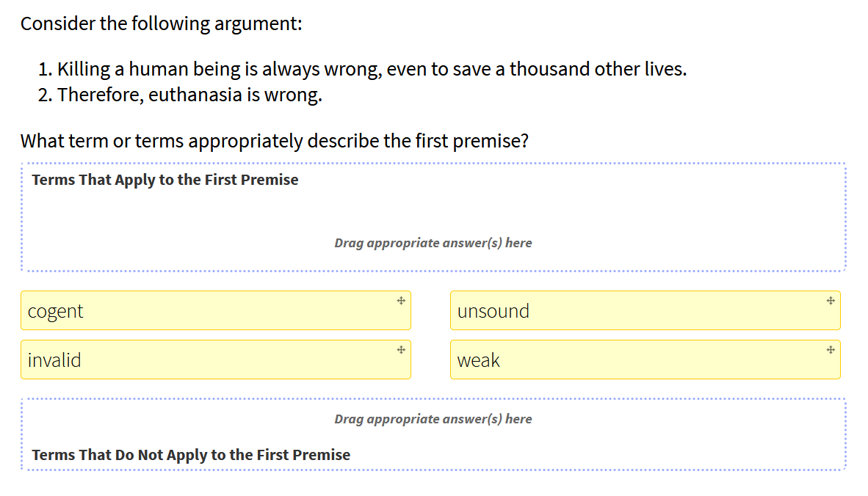Select the cogent answer tile
Screen dimensions: 868x496
point(215,310)
